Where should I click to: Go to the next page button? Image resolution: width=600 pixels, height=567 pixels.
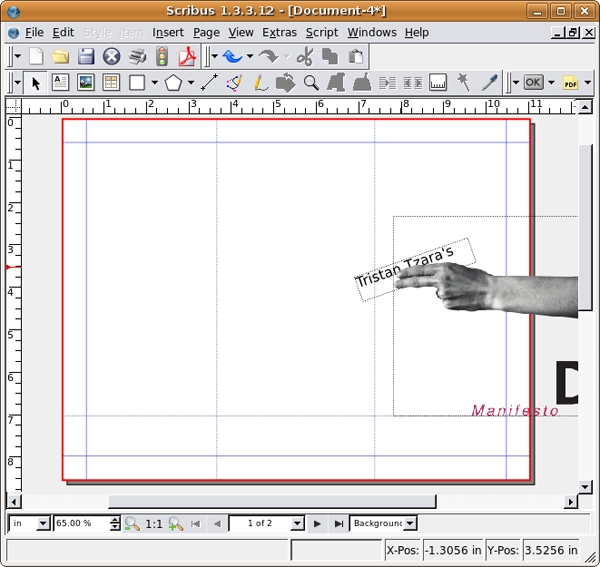click(x=317, y=523)
